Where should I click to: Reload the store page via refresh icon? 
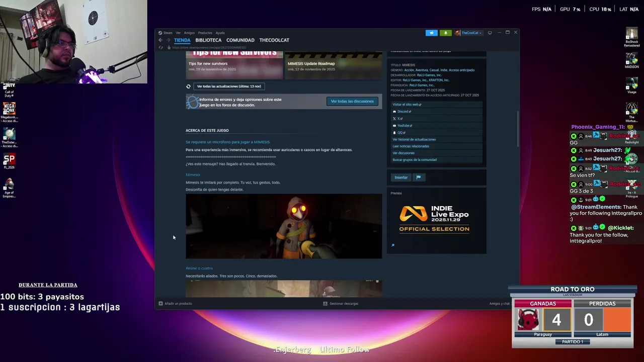[160, 47]
